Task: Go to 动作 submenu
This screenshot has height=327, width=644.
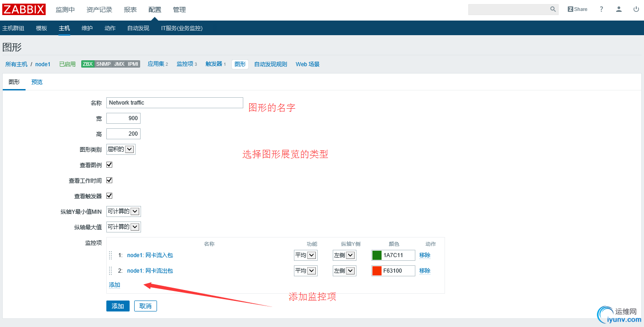Action: (110, 28)
